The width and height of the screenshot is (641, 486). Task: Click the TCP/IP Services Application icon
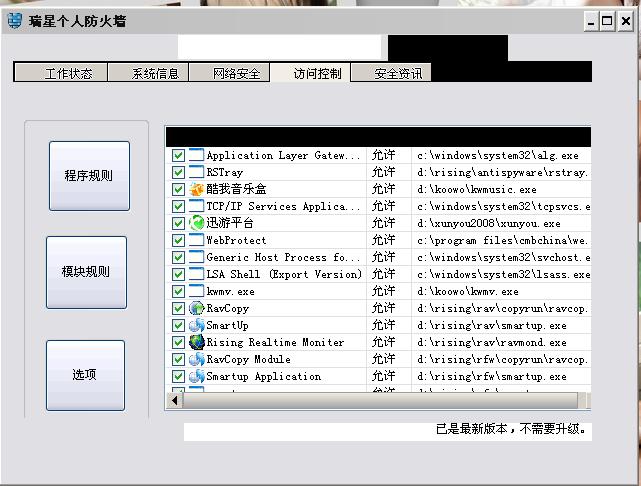tap(196, 206)
